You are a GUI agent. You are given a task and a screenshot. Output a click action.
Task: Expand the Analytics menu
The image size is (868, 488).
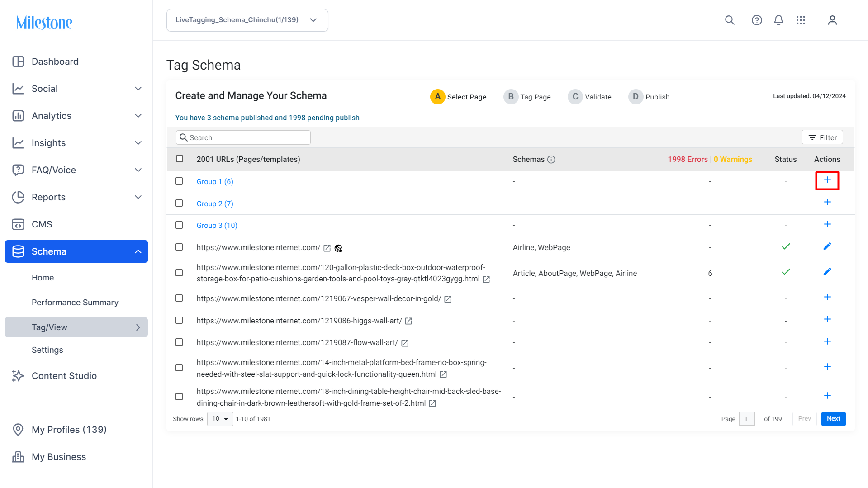pyautogui.click(x=138, y=116)
